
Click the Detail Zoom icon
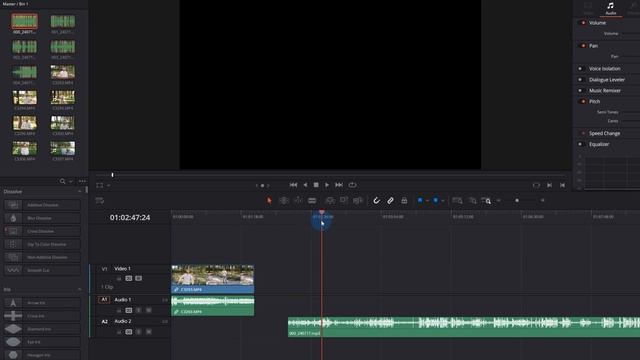(472, 200)
